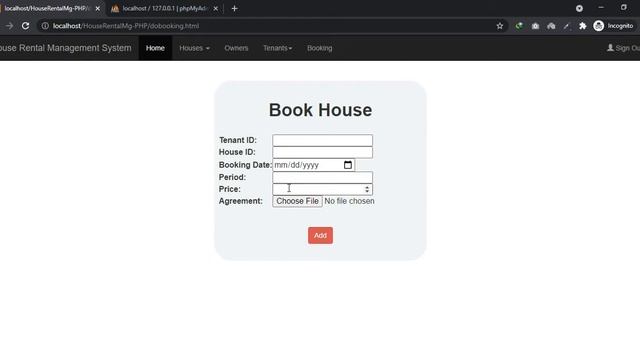640x360 pixels.
Task: Click the House Rental Management System brand
Action: coord(65,48)
